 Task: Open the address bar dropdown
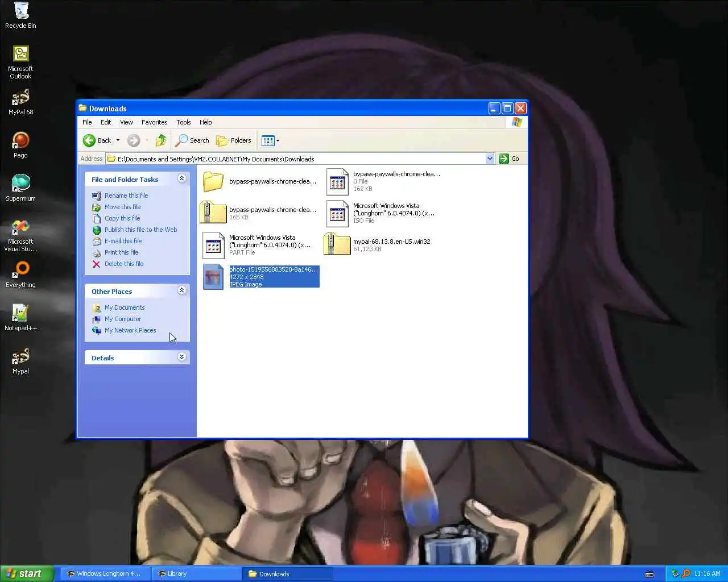point(490,159)
